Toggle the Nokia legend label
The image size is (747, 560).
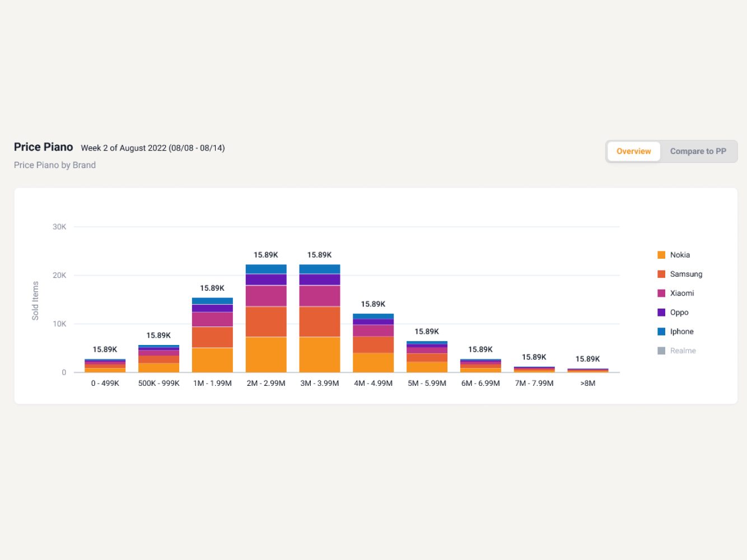click(x=680, y=255)
